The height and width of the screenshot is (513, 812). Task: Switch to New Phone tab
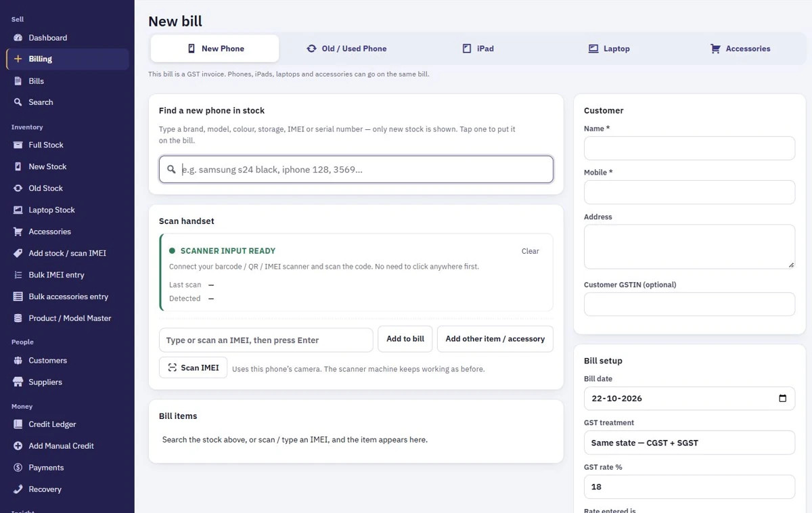215,49
